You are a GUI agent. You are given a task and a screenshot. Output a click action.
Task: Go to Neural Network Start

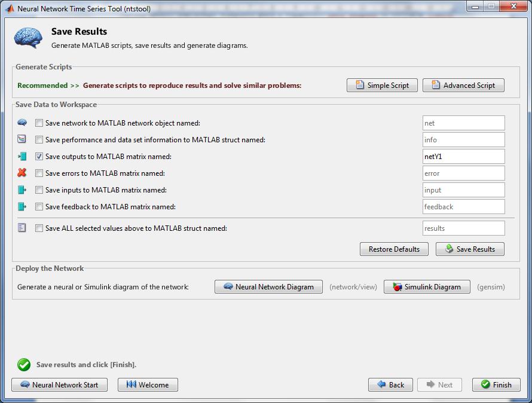point(59,384)
